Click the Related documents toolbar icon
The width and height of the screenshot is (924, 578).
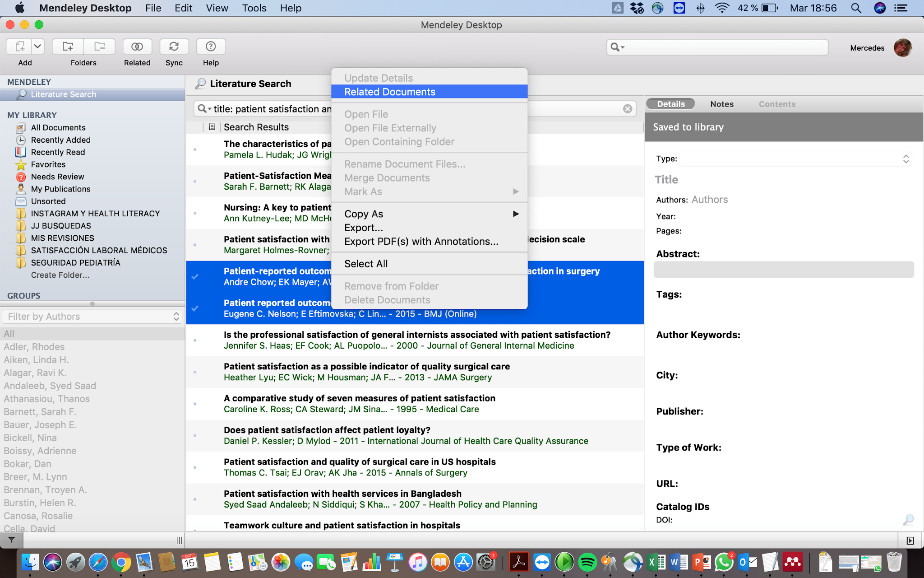click(137, 47)
